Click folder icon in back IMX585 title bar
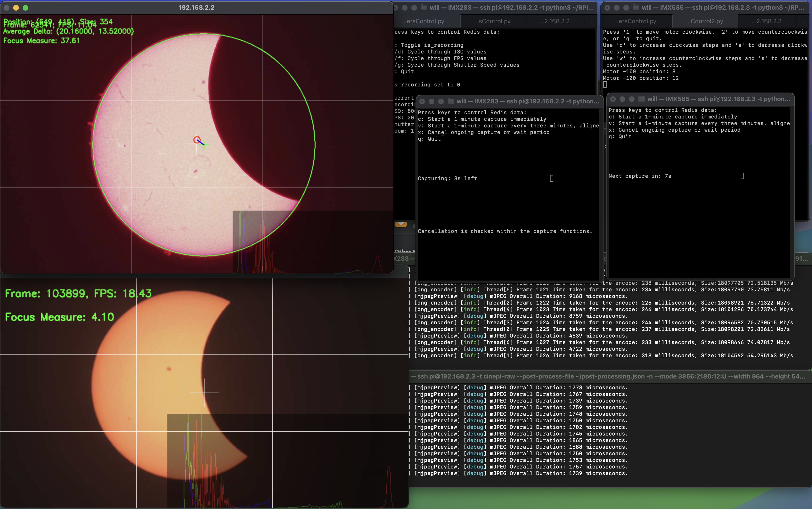 tap(636, 7)
